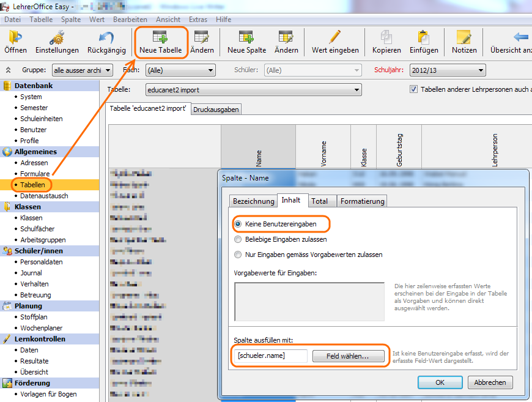Image resolution: width=532 pixels, height=402 pixels.
Task: Switch to the Formatierung tab
Action: click(x=362, y=201)
